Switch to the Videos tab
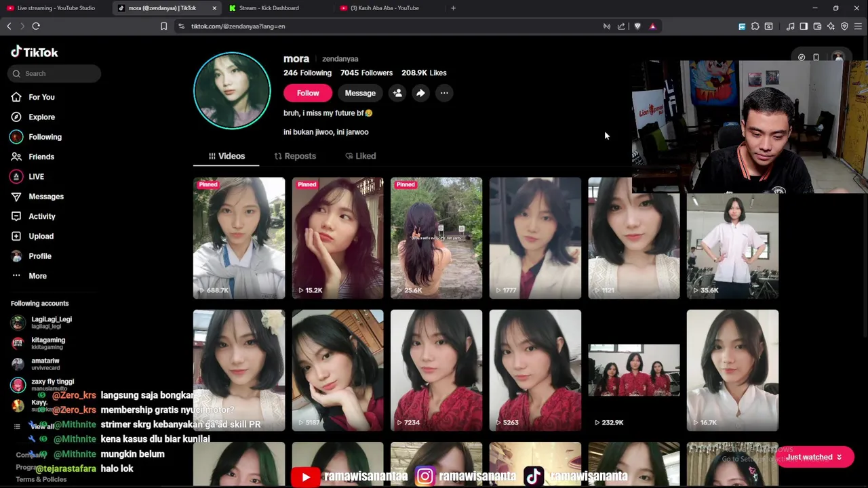 [x=226, y=156]
